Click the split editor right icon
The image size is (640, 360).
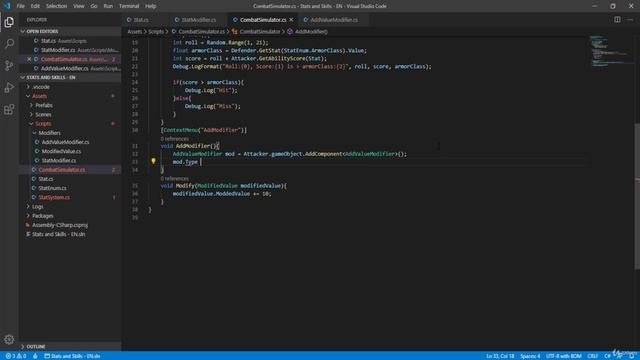click(x=617, y=20)
